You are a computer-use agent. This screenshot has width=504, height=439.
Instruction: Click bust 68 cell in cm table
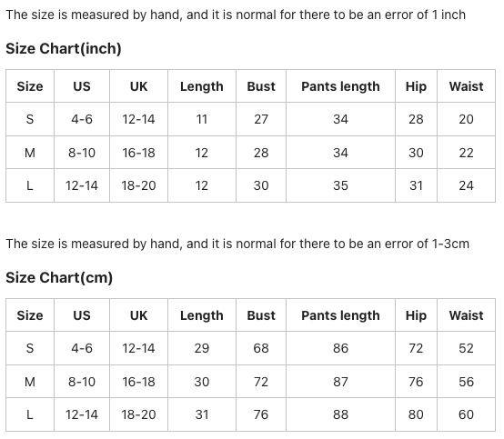[x=261, y=348]
